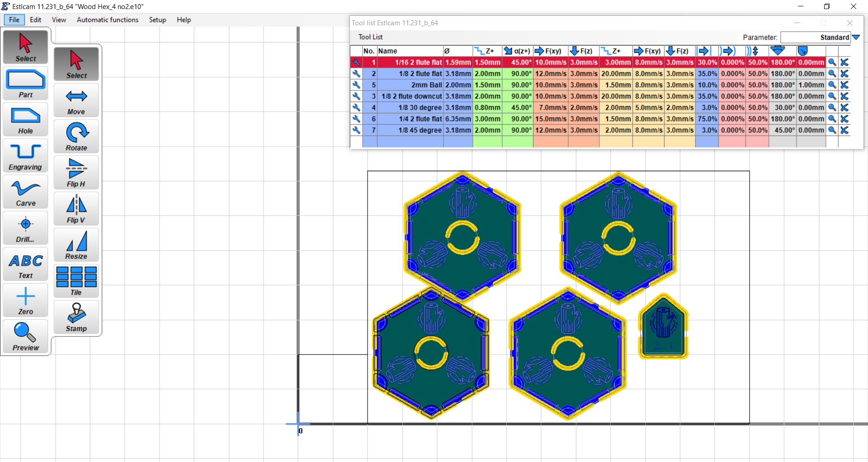Select the '1/8 2 flute downcut' name cell
This screenshot has width=868, height=462.
tap(410, 96)
